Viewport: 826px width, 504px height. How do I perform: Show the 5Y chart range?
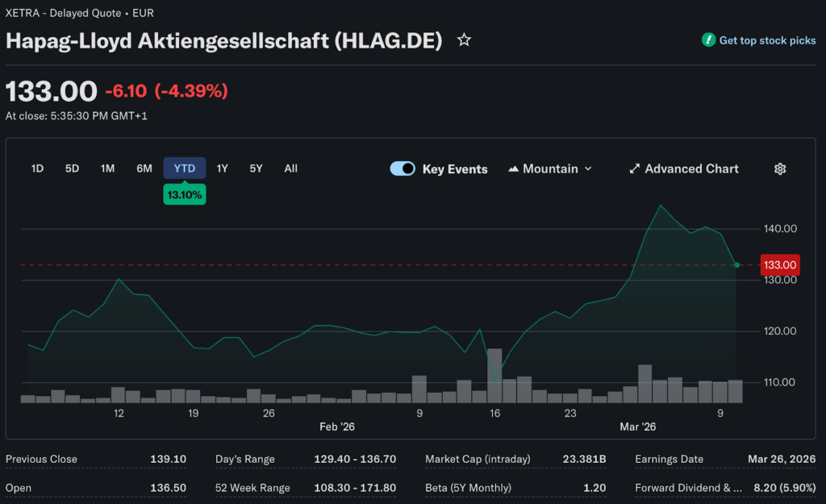click(256, 169)
